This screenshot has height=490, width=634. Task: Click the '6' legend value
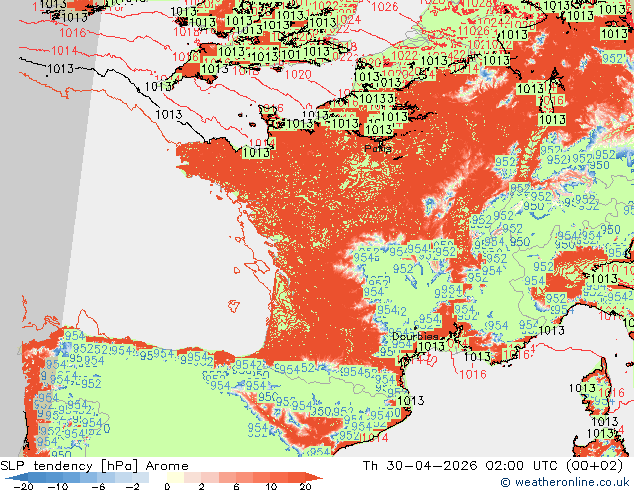pyautogui.click(x=237, y=487)
